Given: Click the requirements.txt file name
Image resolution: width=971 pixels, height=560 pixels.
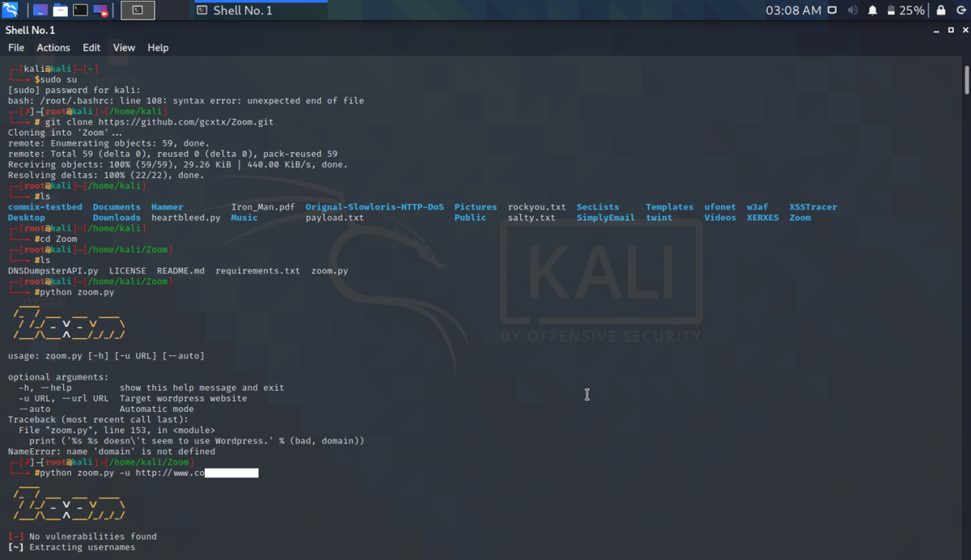Looking at the screenshot, I should coord(258,271).
